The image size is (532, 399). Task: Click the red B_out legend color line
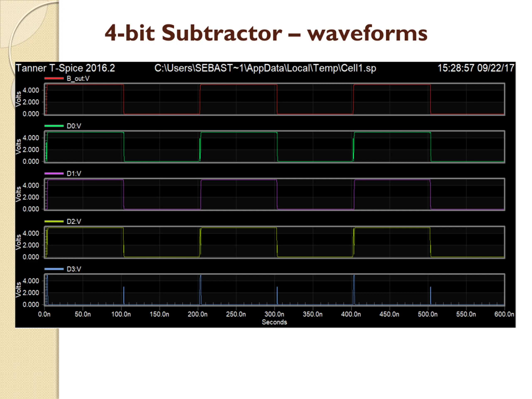(x=54, y=78)
